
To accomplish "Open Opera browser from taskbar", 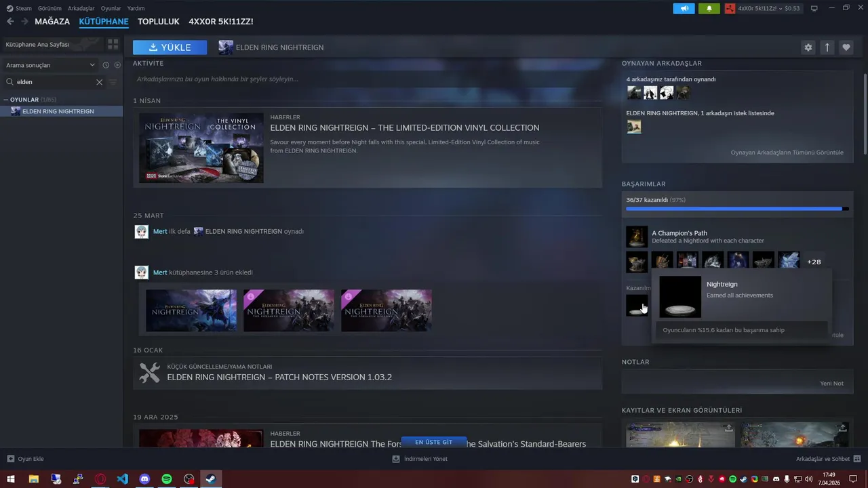I will pyautogui.click(x=100, y=479).
